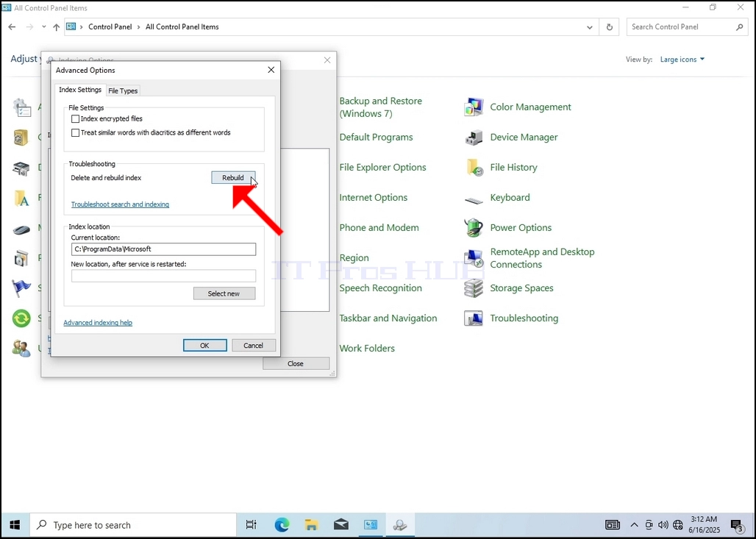Image resolution: width=756 pixels, height=539 pixels.
Task: Open Windows Start menu
Action: [15, 525]
